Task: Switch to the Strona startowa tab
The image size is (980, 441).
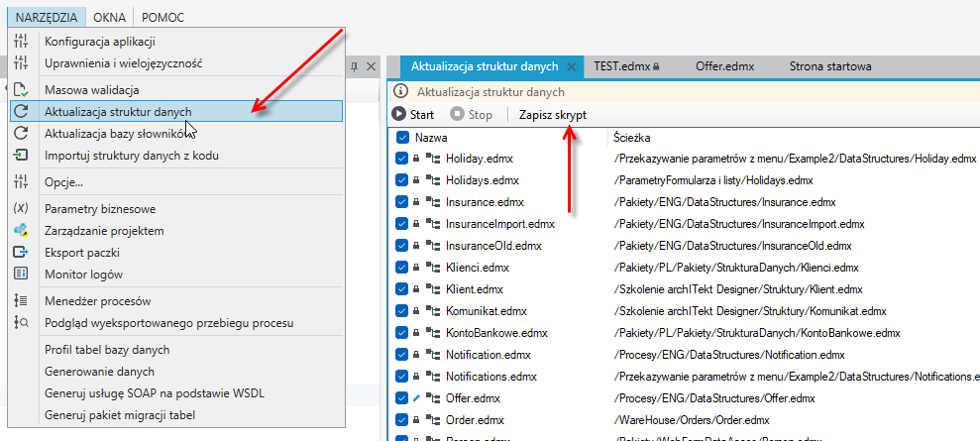Action: pos(830,66)
